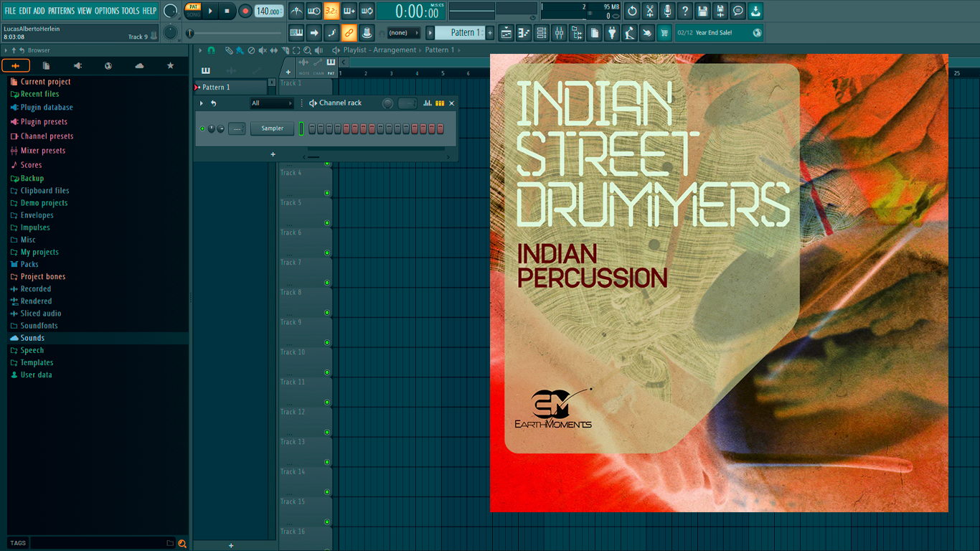The height and width of the screenshot is (551, 980).
Task: Expand Pattern 1 selector arrow
Action: coord(430,32)
